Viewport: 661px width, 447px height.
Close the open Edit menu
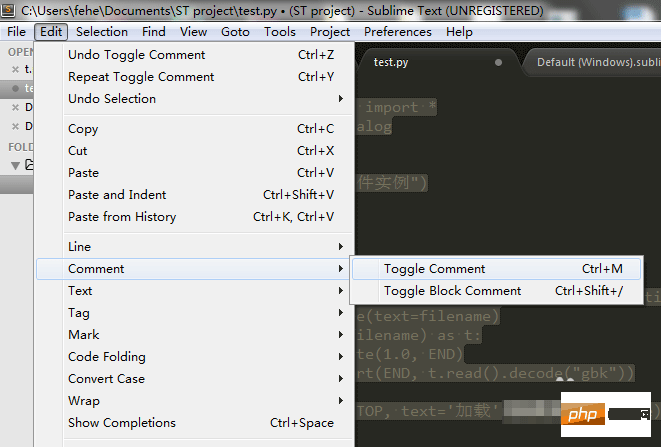(x=51, y=32)
